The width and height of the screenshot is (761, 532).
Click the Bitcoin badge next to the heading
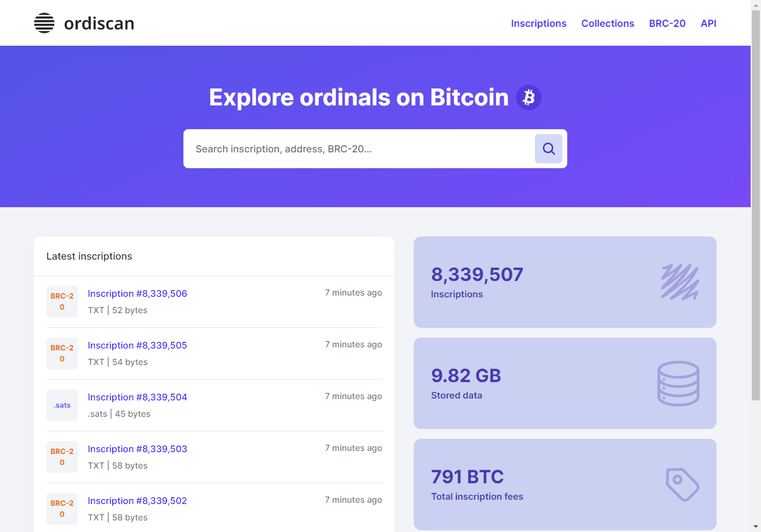[528, 97]
